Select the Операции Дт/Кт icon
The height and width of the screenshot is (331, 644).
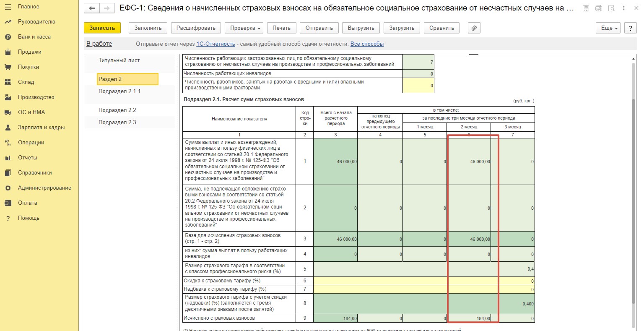8,143
